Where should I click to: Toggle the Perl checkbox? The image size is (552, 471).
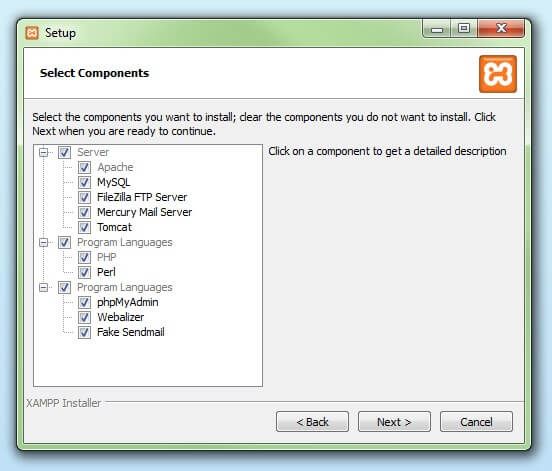pos(84,272)
